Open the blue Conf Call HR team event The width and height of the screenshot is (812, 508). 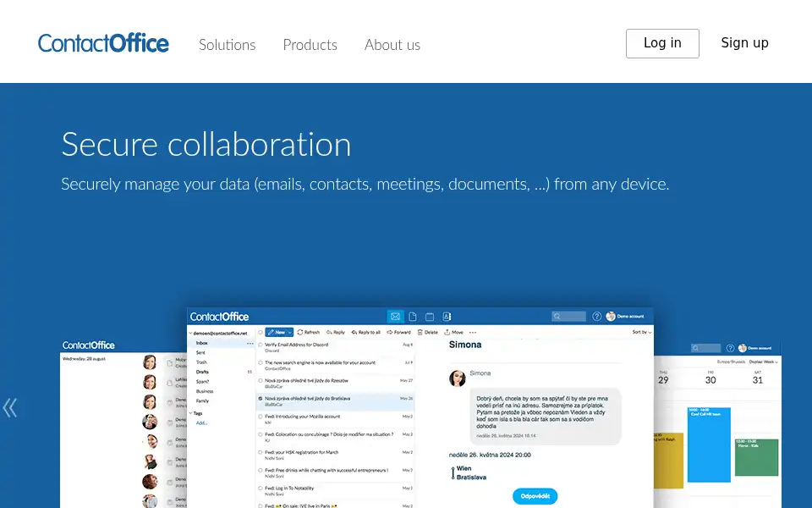pos(709,444)
